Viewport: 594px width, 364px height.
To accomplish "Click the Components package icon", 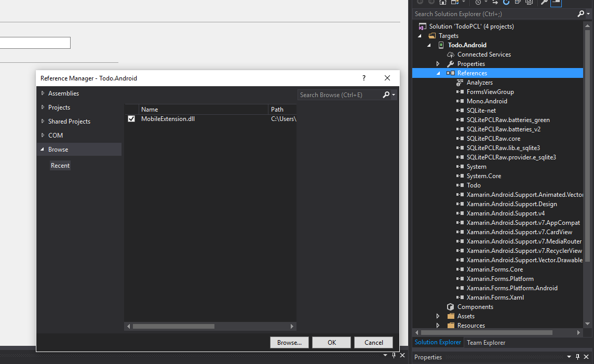I will coord(450,307).
